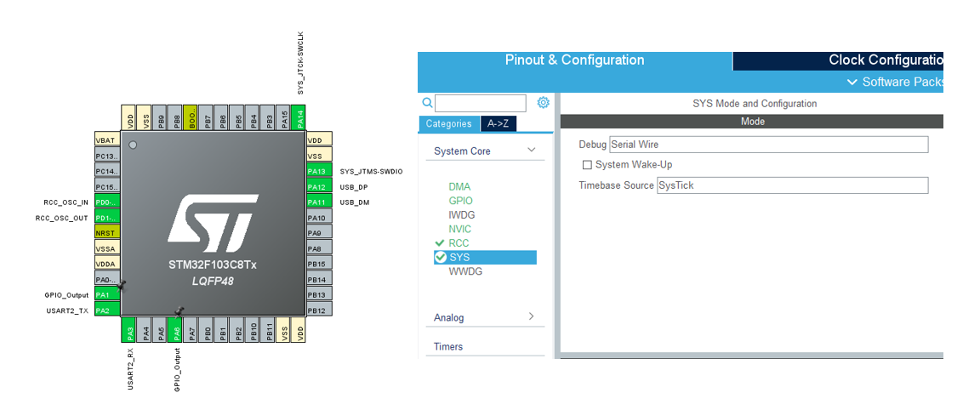The height and width of the screenshot is (410, 980).
Task: Click the PA7 pin
Action: click(x=191, y=330)
